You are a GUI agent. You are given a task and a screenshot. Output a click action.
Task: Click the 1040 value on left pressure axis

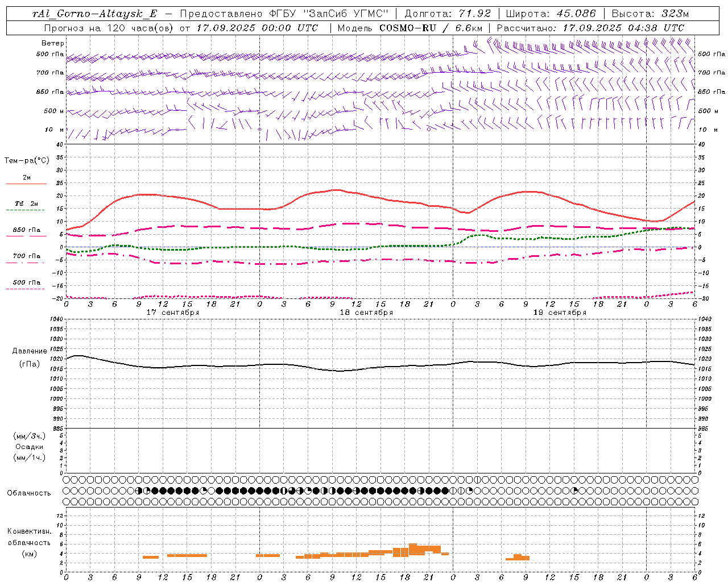57,319
